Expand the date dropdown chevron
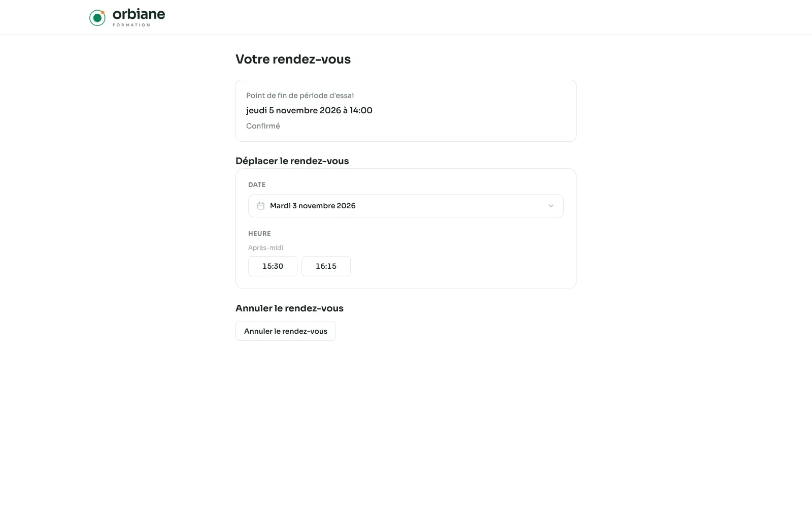Viewport: 812px width, 508px height. point(551,206)
